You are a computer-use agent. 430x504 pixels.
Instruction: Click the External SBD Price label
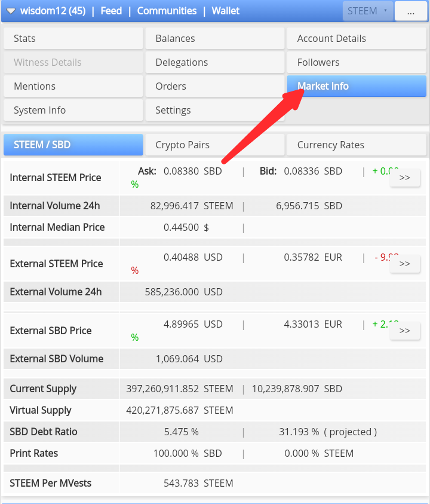point(51,331)
